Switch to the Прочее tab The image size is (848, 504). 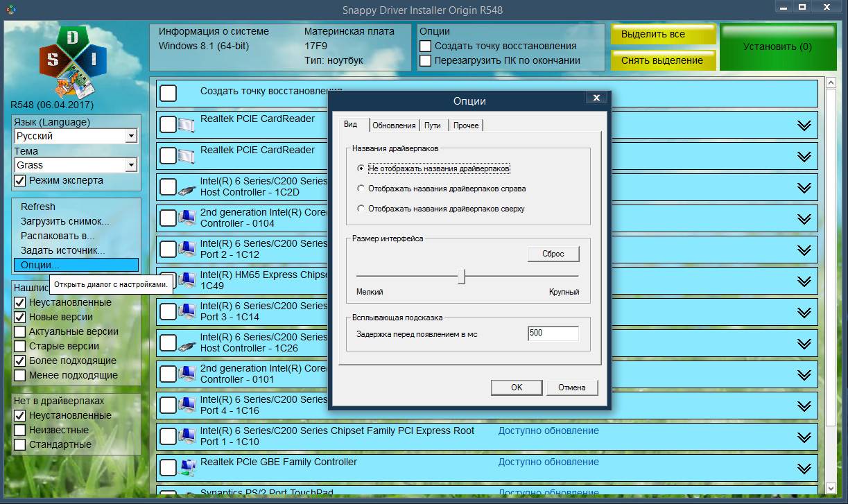(x=466, y=125)
